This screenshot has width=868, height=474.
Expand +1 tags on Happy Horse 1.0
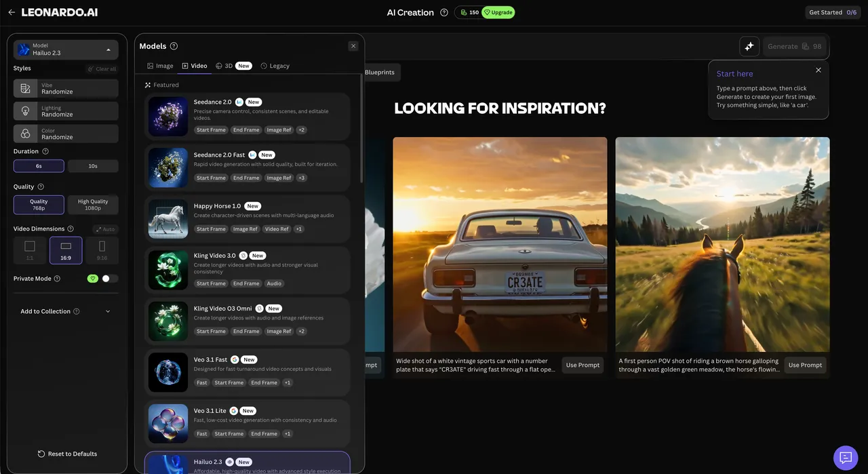(x=299, y=229)
